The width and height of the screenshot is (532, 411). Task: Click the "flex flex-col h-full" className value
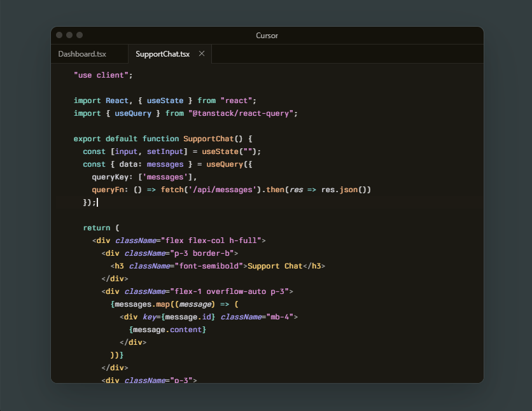pos(211,240)
